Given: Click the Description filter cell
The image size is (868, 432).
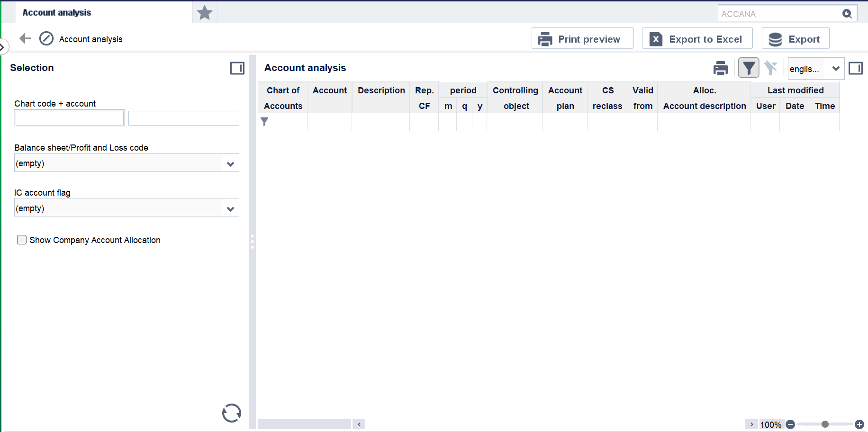Looking at the screenshot, I should pos(381,122).
